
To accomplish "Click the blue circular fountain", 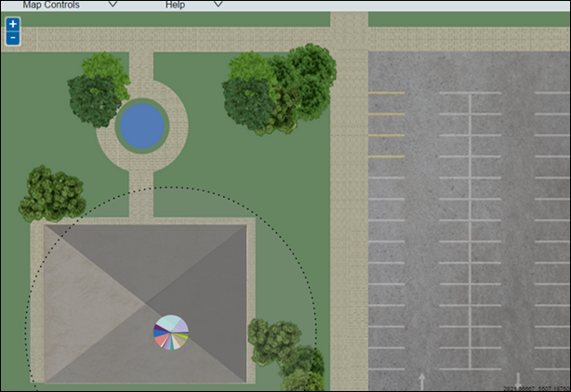I will pos(142,125).
